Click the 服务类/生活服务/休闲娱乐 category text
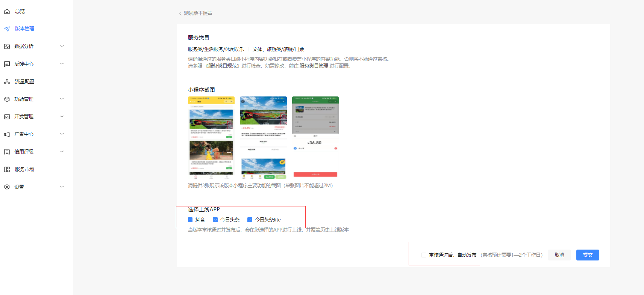Viewport: 644px width, 295px height. coord(216,50)
